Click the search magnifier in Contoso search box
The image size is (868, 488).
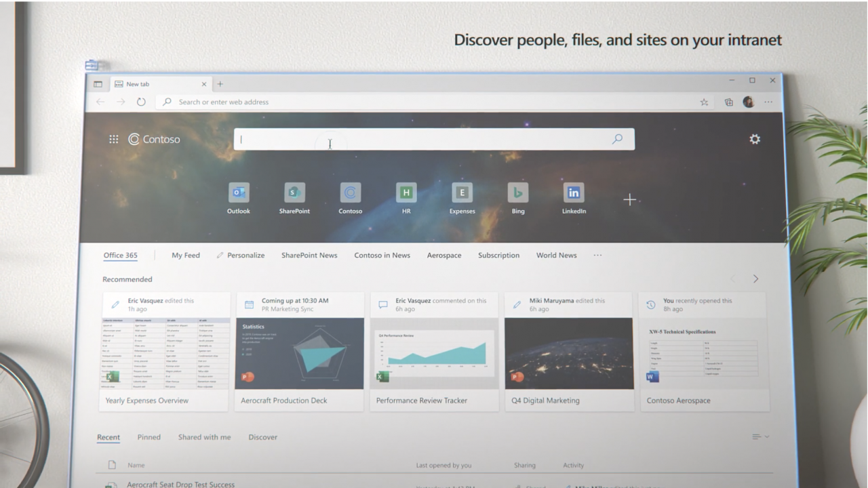617,139
